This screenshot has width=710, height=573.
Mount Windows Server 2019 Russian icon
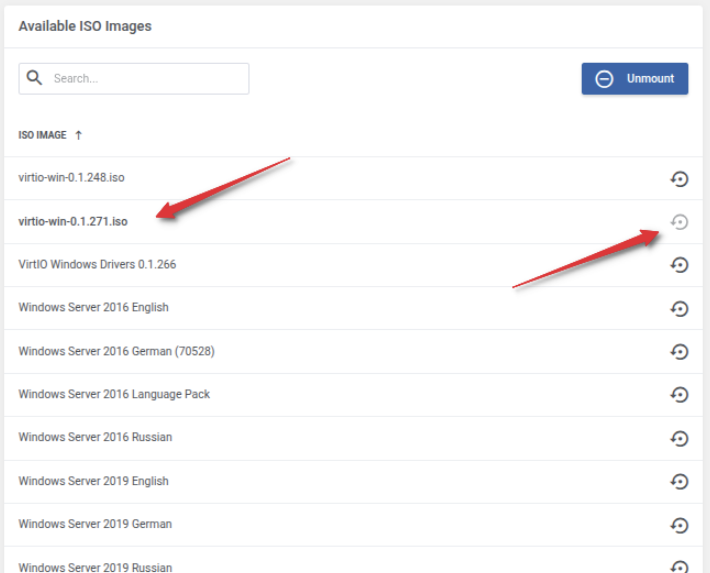679,567
